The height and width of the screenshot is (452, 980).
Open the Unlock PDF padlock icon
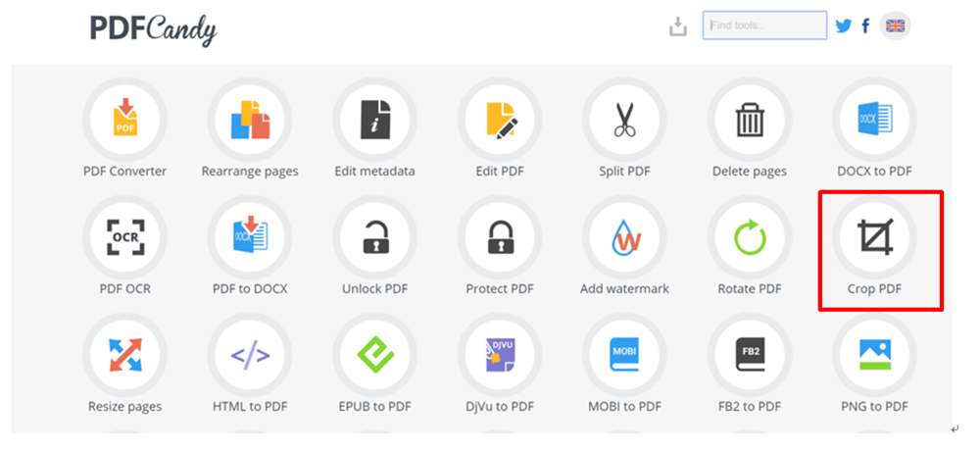coord(374,237)
